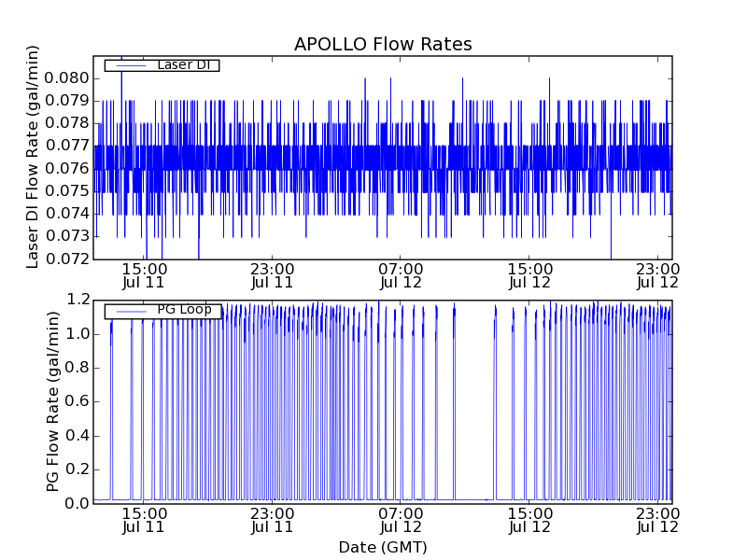Select the Laser DI legend entry
The height and width of the screenshot is (560, 747).
[x=162, y=65]
